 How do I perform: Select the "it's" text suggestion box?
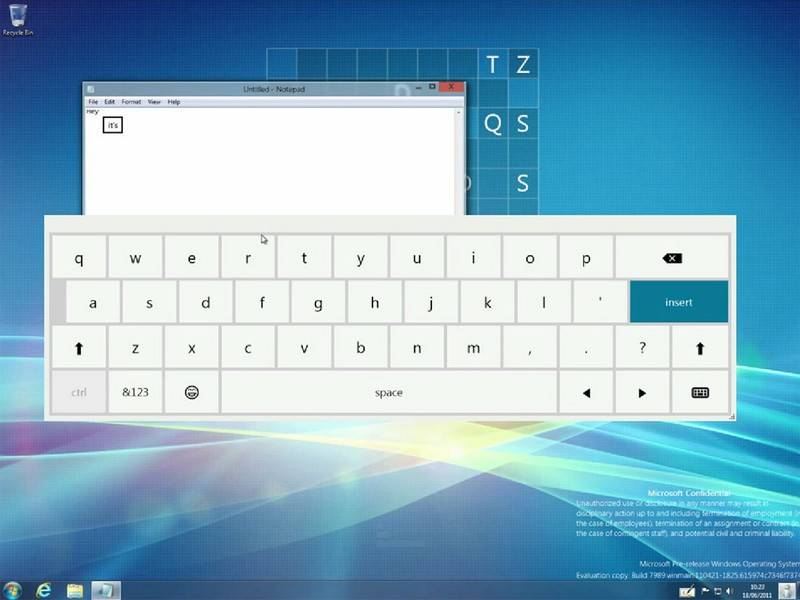113,125
